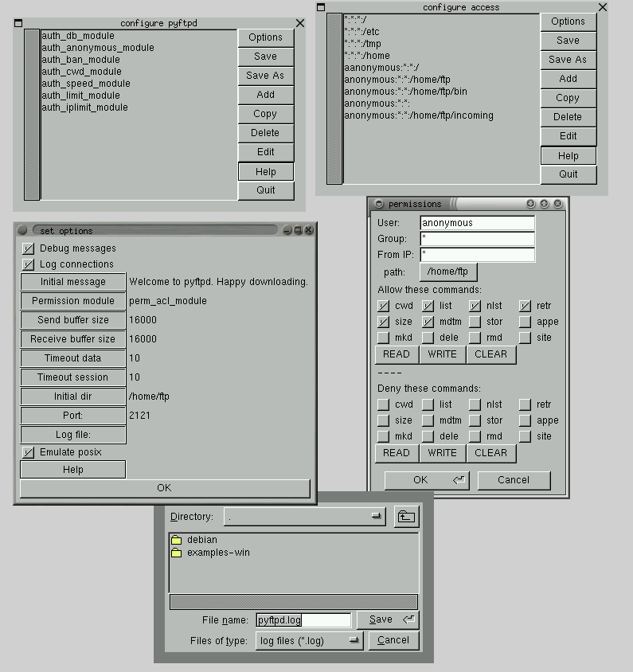
Task: Enable the stor command under Allow
Action: (475, 322)
